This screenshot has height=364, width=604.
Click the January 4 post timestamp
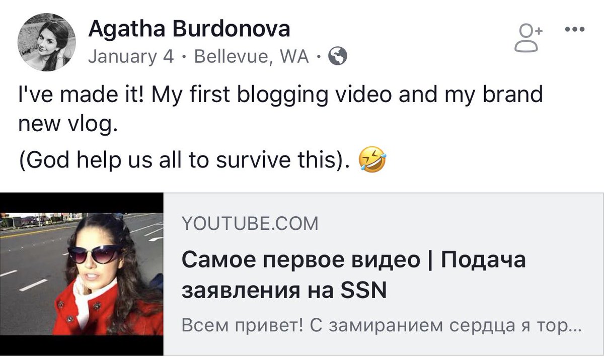[x=131, y=57]
